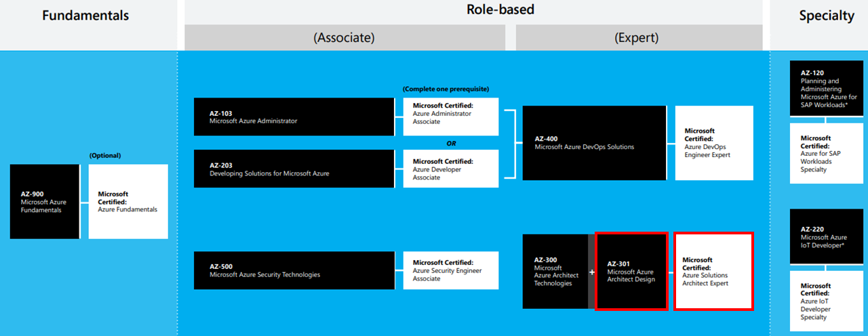
Task: Select the AZ-301 Azure Architect Design box
Action: 631,271
